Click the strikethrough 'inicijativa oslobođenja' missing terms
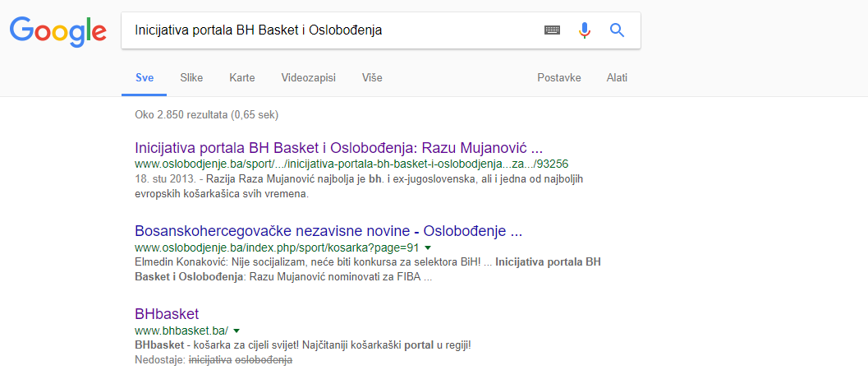868x370 pixels. click(x=241, y=360)
